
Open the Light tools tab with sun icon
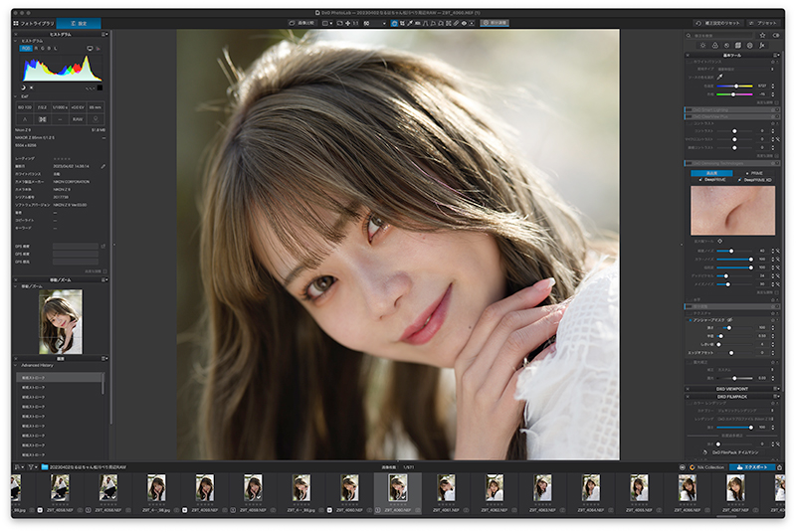coord(703,45)
